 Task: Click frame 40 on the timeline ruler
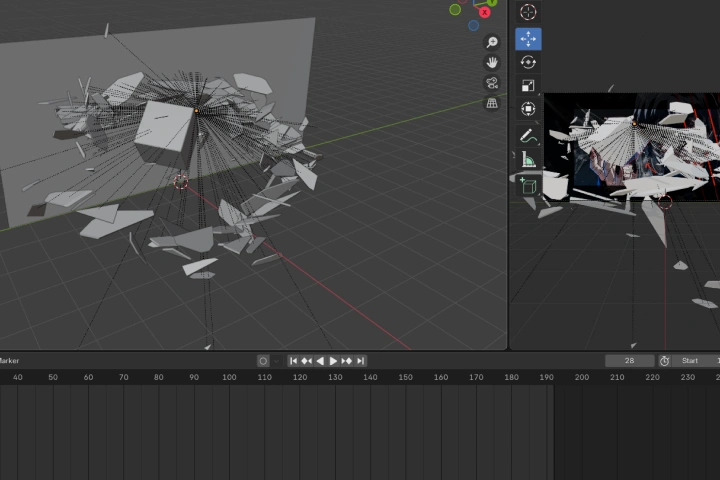17,377
